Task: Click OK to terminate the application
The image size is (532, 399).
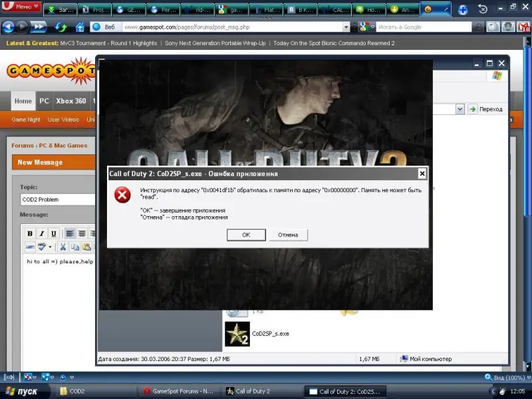Action: tap(246, 235)
